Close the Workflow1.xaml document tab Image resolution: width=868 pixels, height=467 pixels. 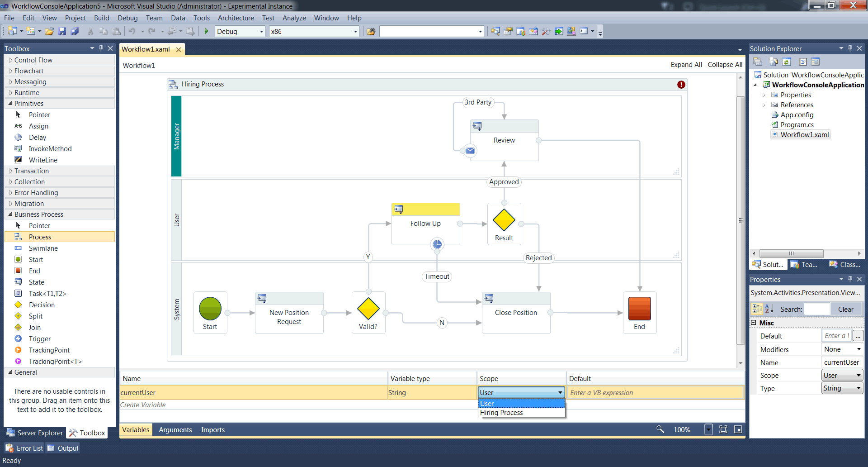[179, 50]
